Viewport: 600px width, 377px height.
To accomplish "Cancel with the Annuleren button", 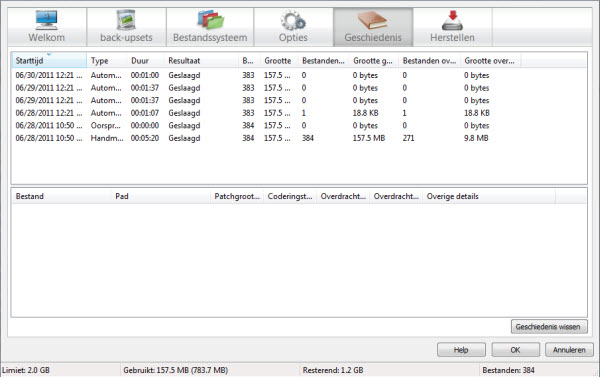I will (569, 350).
